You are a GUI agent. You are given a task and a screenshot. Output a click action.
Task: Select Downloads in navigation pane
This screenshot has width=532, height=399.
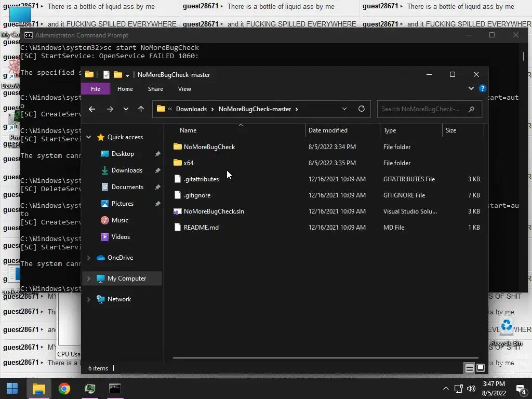click(x=127, y=170)
